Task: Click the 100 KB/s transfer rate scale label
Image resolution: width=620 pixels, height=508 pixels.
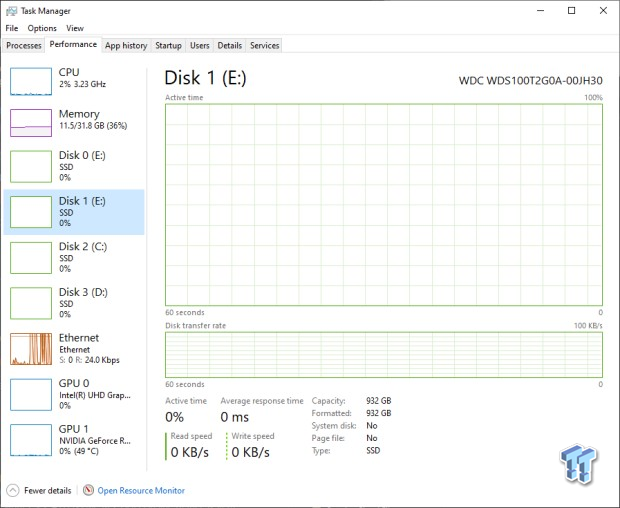Action: click(x=588, y=326)
